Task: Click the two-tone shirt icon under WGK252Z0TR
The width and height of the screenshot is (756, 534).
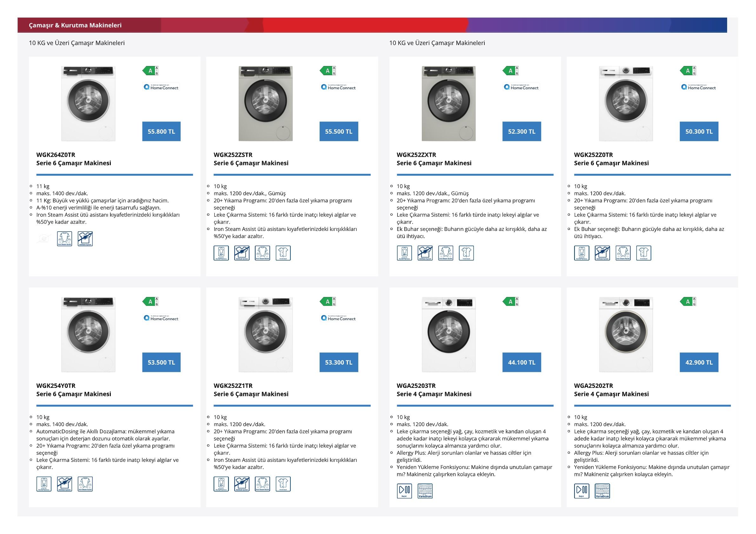Action: pyautogui.click(x=644, y=253)
